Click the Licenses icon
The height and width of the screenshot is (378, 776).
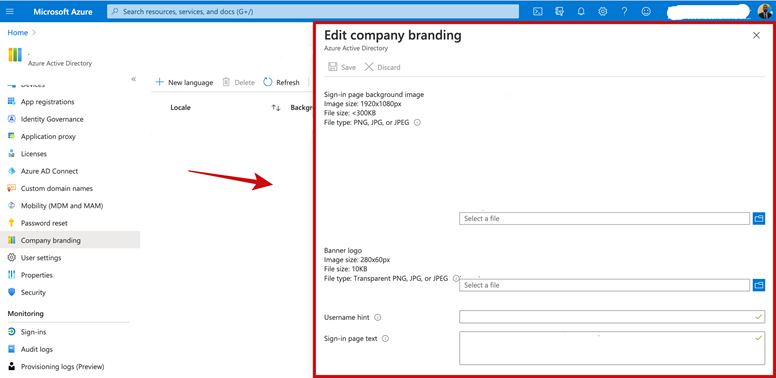click(12, 153)
